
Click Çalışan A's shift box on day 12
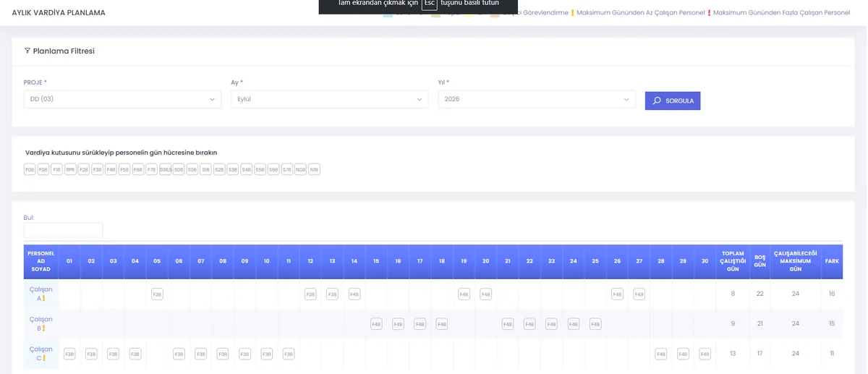310,294
